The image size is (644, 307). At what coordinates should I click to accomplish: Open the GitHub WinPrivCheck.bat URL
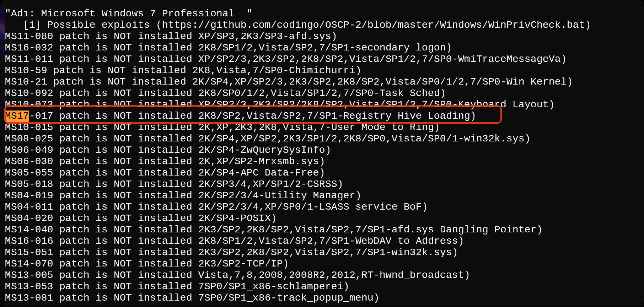tap(373, 25)
